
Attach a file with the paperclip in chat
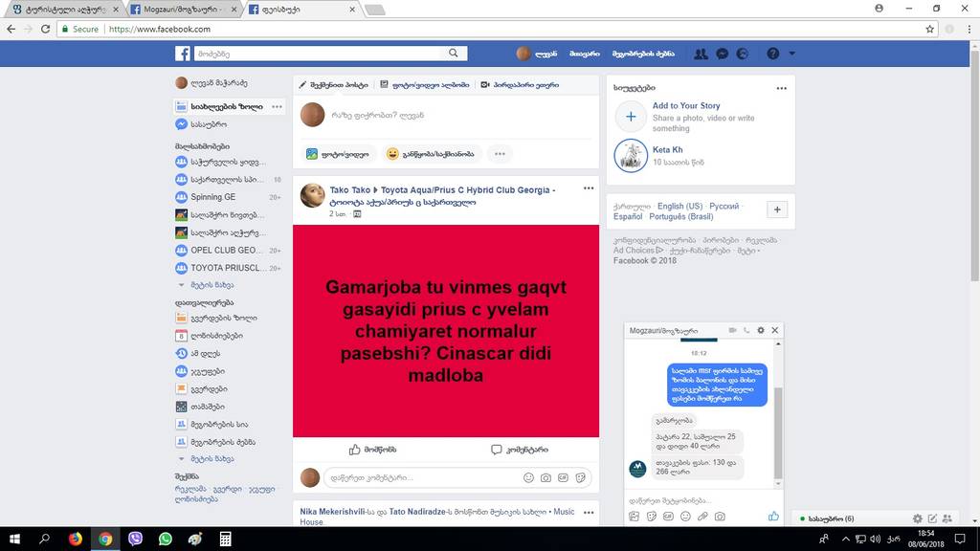tap(704, 515)
